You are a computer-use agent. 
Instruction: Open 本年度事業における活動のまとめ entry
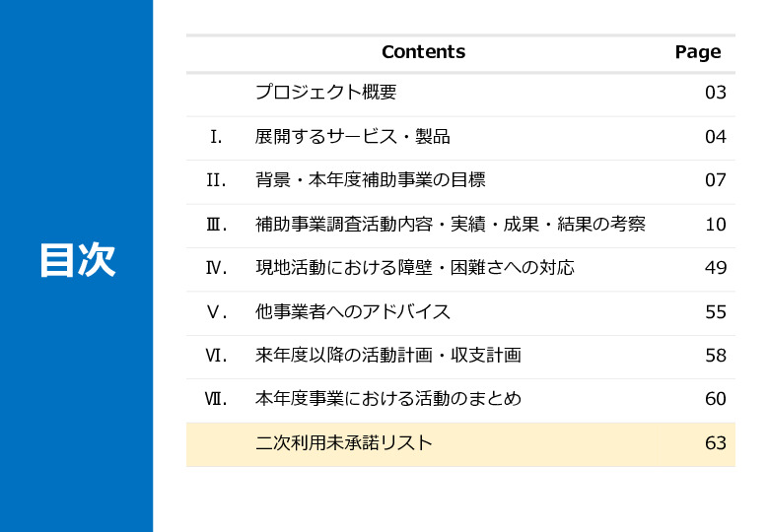point(387,398)
